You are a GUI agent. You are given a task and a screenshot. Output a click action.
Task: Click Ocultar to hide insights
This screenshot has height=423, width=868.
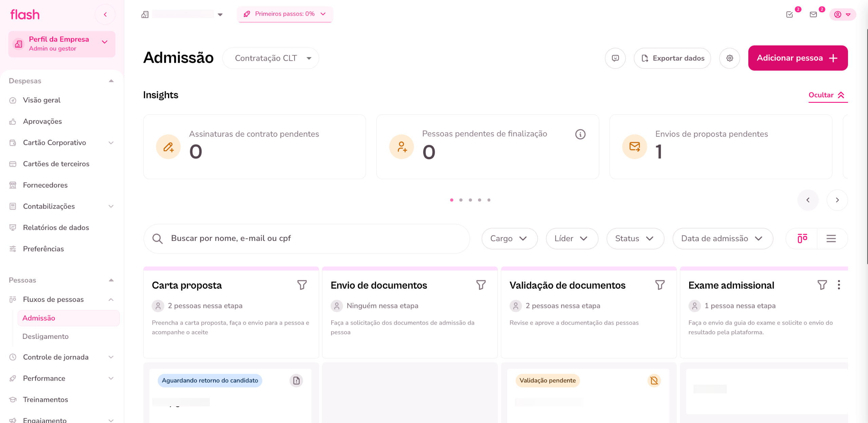828,95
